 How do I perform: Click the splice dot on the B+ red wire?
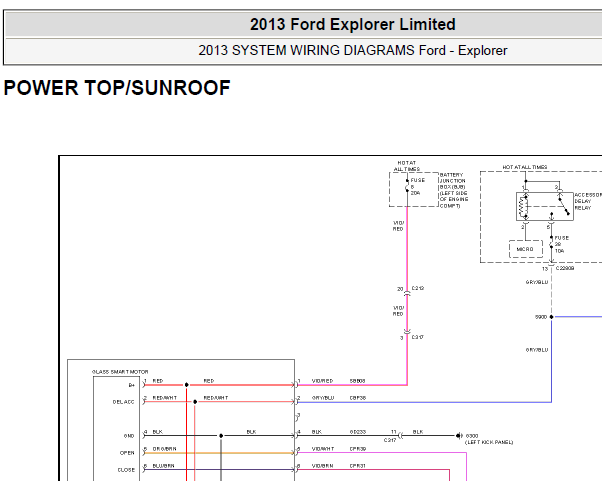187,385
